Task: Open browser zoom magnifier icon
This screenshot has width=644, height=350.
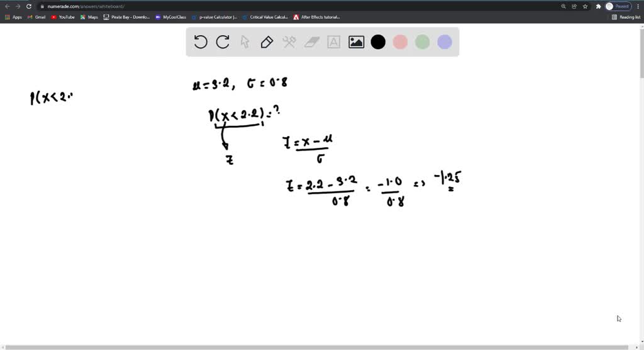Action: 563,6
